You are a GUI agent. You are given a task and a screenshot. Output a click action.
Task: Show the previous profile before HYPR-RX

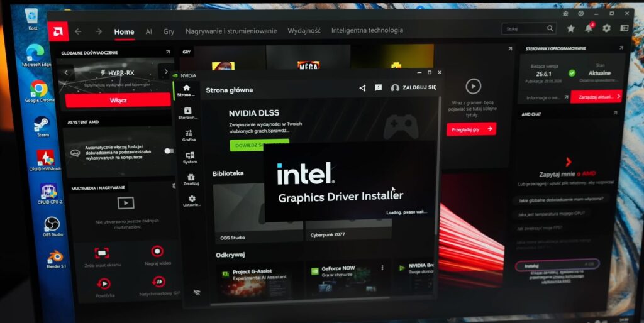(x=66, y=73)
